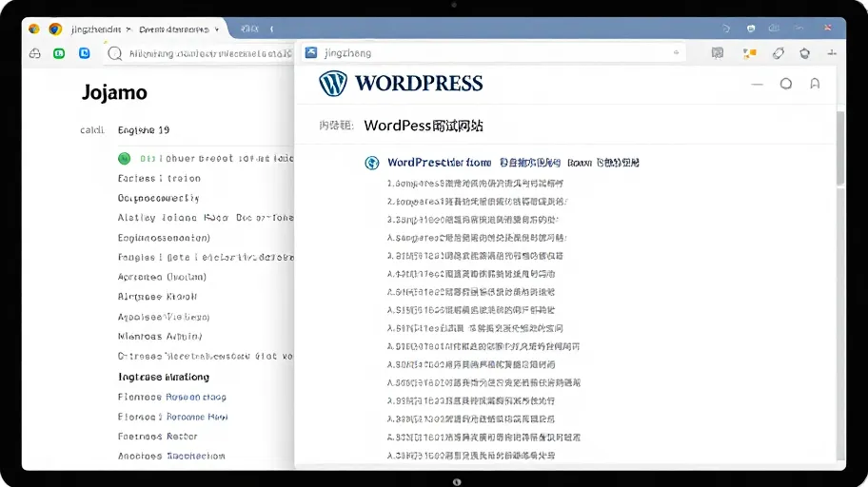868x487 pixels.
Task: Select the 'jingzhendm' browser tab
Action: [96, 29]
